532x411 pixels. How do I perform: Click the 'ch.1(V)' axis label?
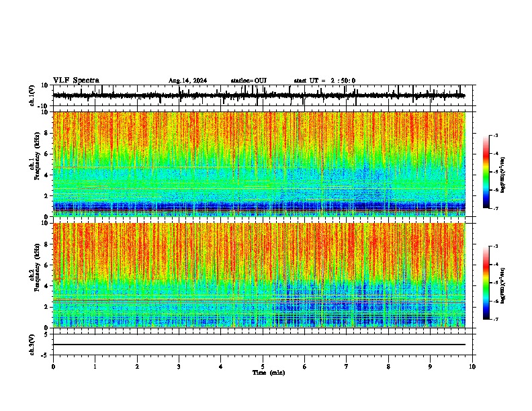point(32,95)
